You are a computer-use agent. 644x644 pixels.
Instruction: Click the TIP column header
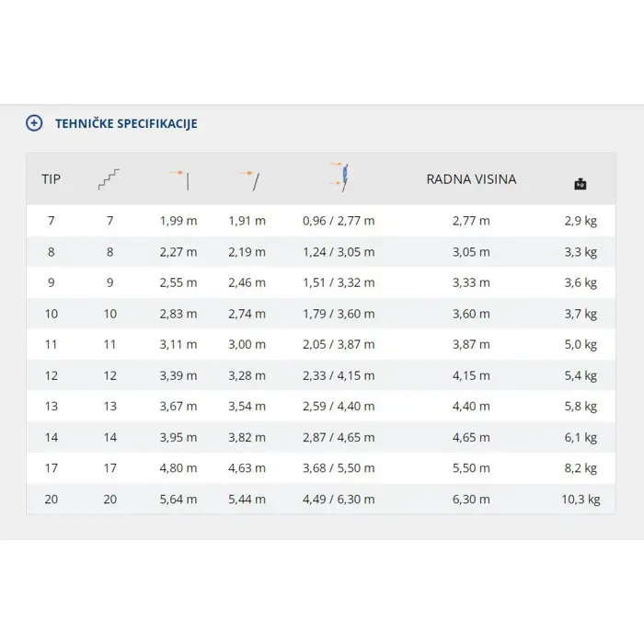[51, 178]
